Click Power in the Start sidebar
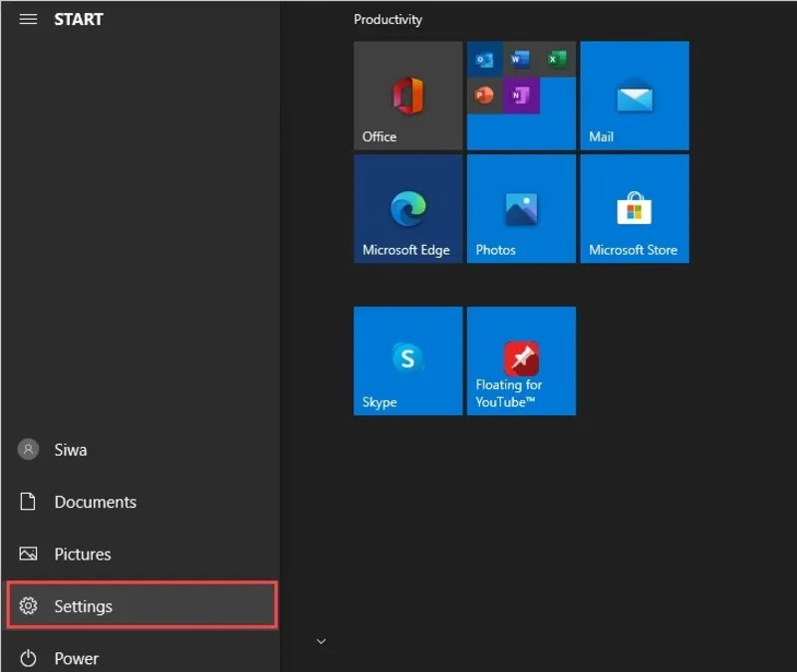This screenshot has width=797, height=672. pyautogui.click(x=140, y=658)
